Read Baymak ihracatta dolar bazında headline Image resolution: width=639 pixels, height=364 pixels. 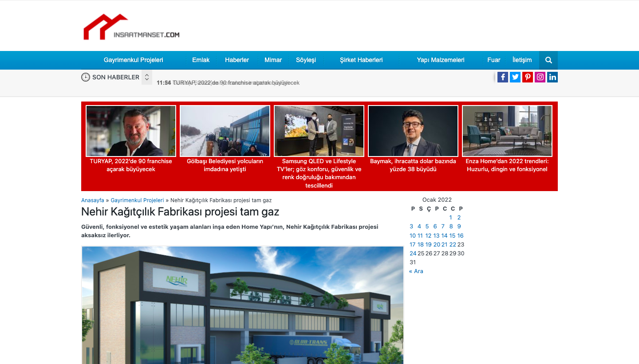click(413, 165)
